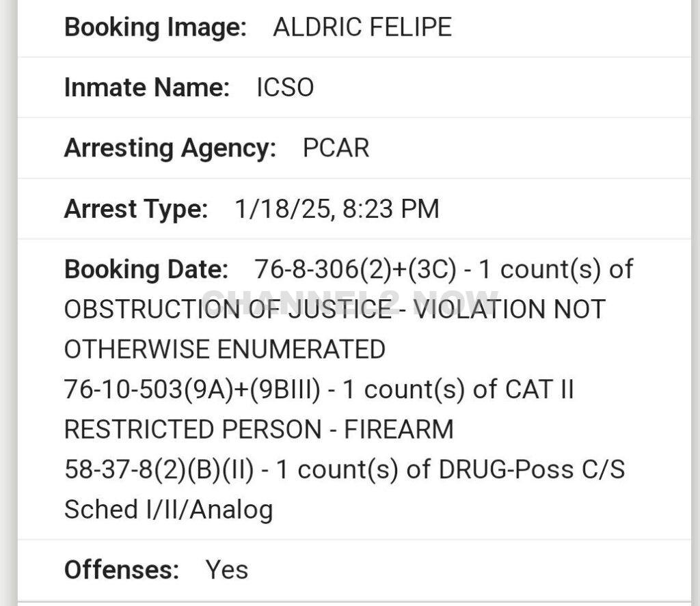Select the name ALDRIC FELIPE
Image resolution: width=700 pixels, height=606 pixels.
[x=362, y=27]
